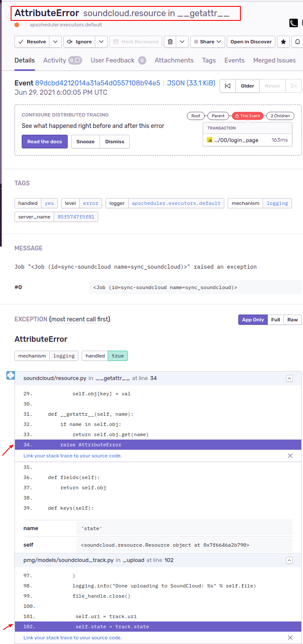
Task: Jump to newest event icon
Action: coord(294,86)
